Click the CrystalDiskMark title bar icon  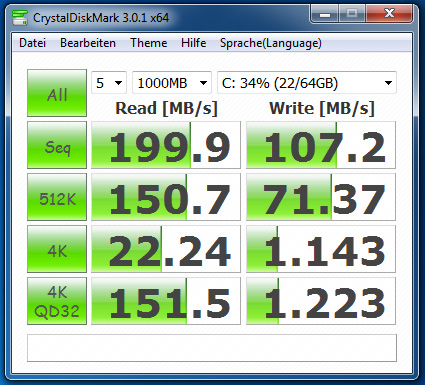[x=20, y=18]
